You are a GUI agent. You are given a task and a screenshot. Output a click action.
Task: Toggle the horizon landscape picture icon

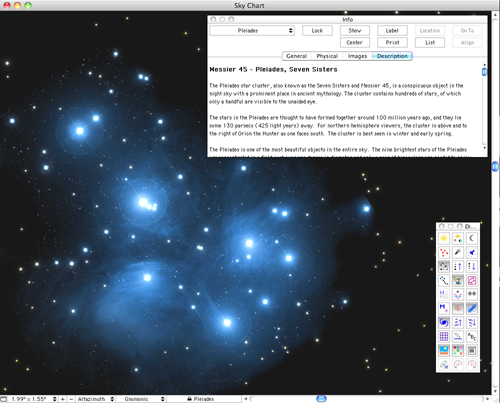click(444, 350)
